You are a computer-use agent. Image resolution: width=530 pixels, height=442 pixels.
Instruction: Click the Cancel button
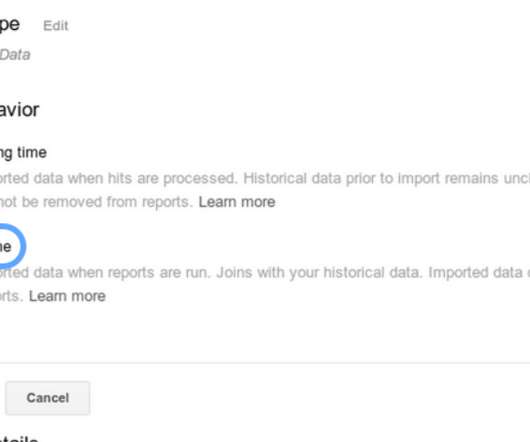click(48, 398)
